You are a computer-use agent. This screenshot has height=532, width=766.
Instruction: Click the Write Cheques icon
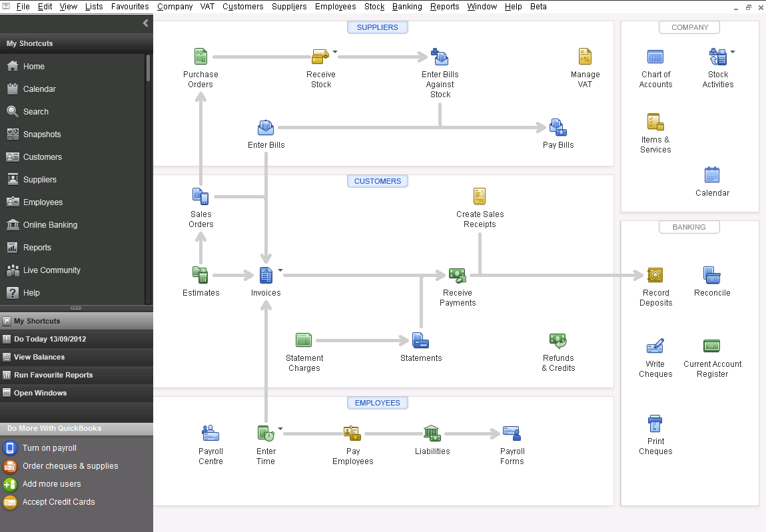(x=655, y=346)
